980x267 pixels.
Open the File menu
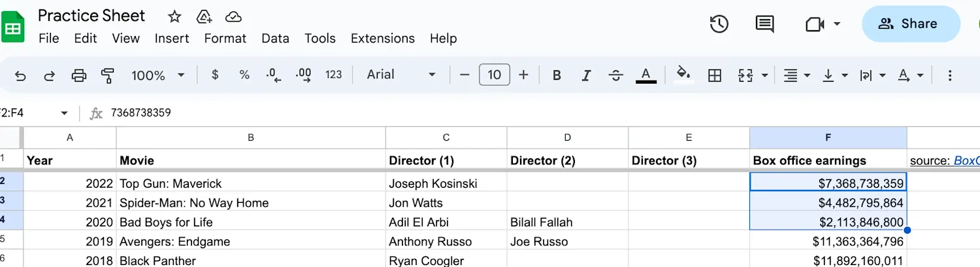pos(49,39)
